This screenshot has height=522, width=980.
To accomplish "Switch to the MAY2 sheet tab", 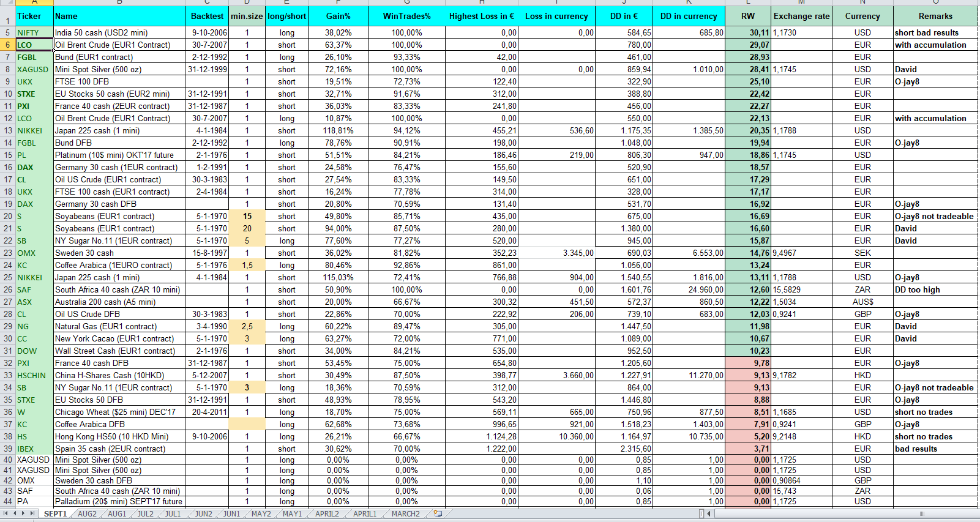I will pos(261,514).
